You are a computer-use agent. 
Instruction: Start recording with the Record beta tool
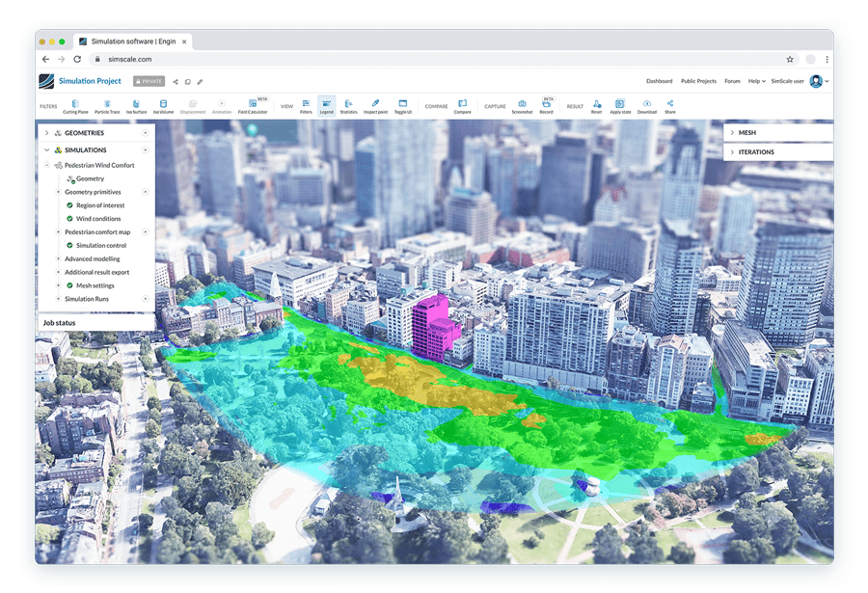coord(547,106)
